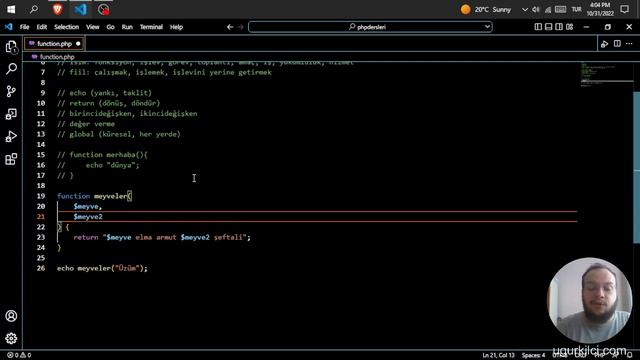The height and width of the screenshot is (360, 640).
Task: Open the Help menu
Action: click(176, 27)
